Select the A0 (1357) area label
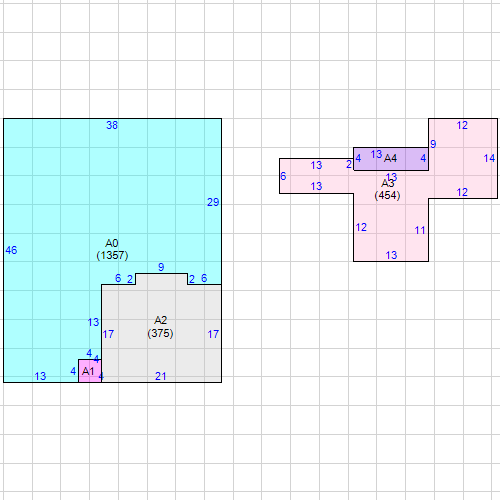The width and height of the screenshot is (500, 500). 112,249
